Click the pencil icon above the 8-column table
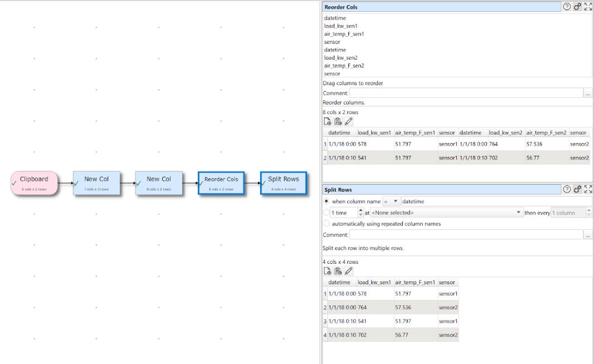The image size is (594, 364). coord(349,121)
